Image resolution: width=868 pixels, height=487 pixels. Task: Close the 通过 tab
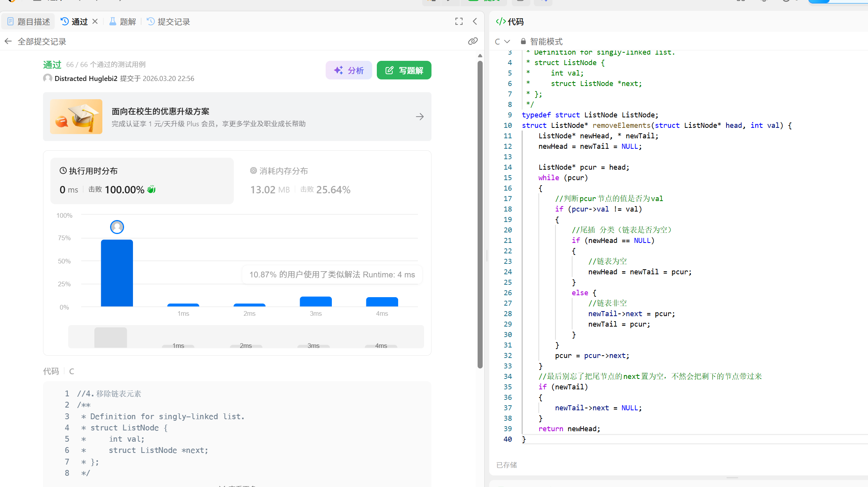95,22
